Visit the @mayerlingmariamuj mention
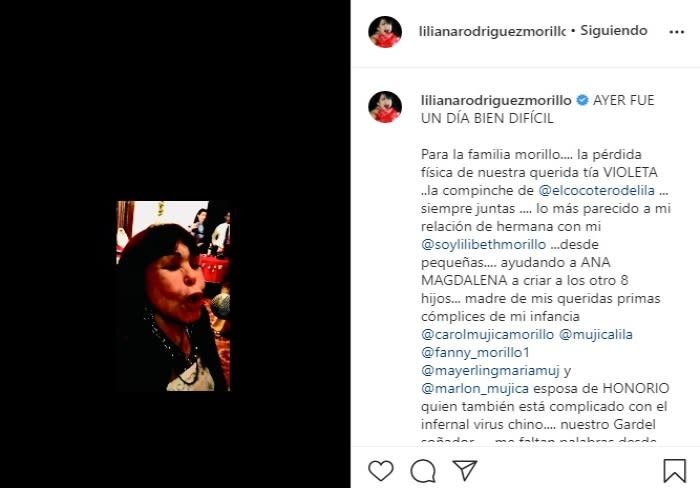700x488 pixels. [490, 371]
